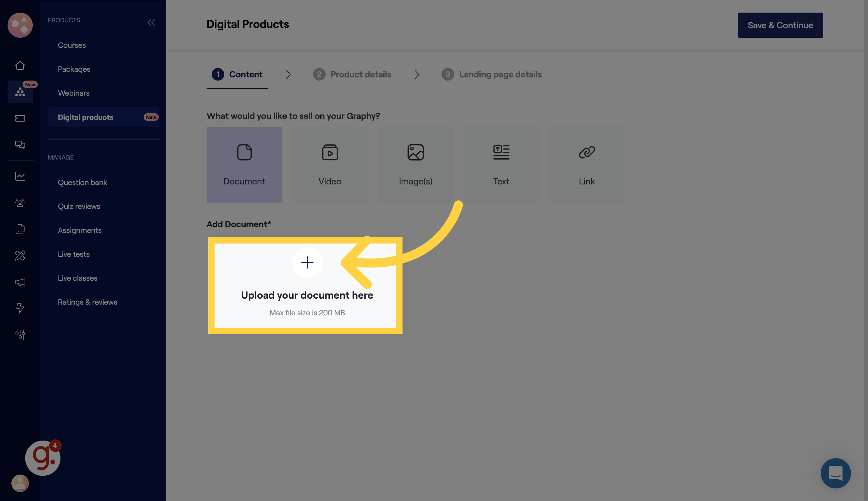Choose the Document product type

[x=244, y=165]
